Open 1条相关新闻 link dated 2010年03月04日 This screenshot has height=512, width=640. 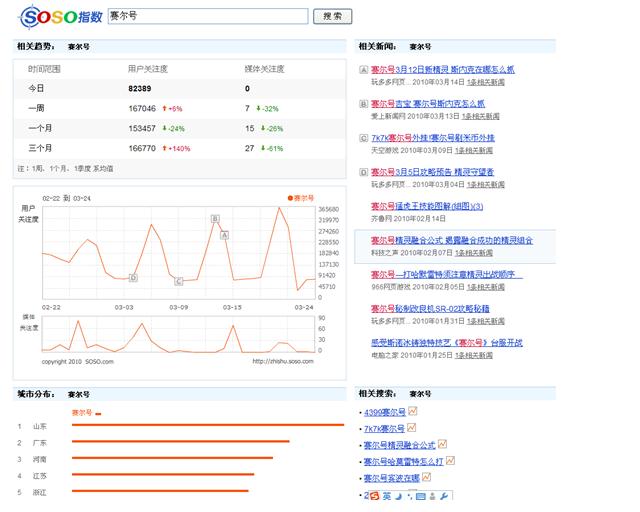click(486, 185)
